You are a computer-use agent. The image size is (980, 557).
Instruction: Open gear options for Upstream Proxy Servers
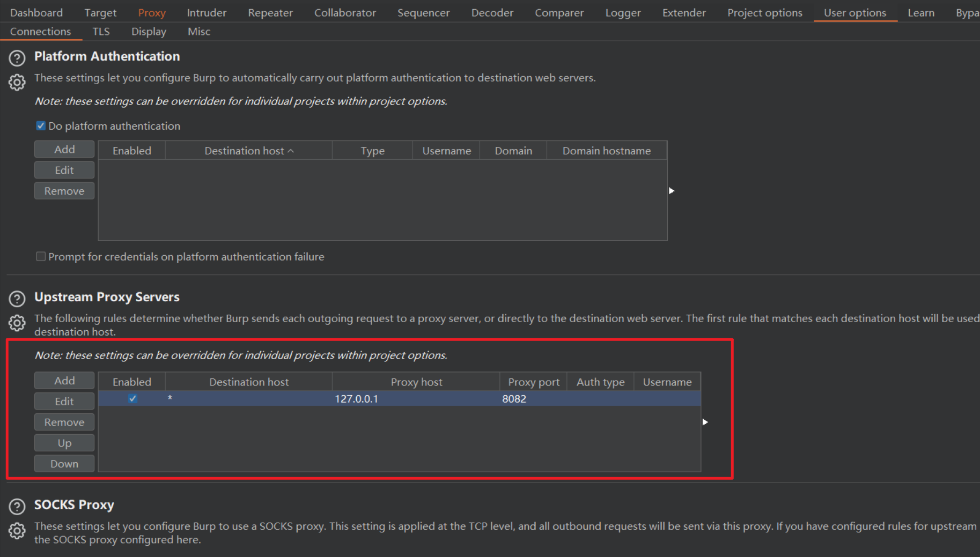[17, 323]
